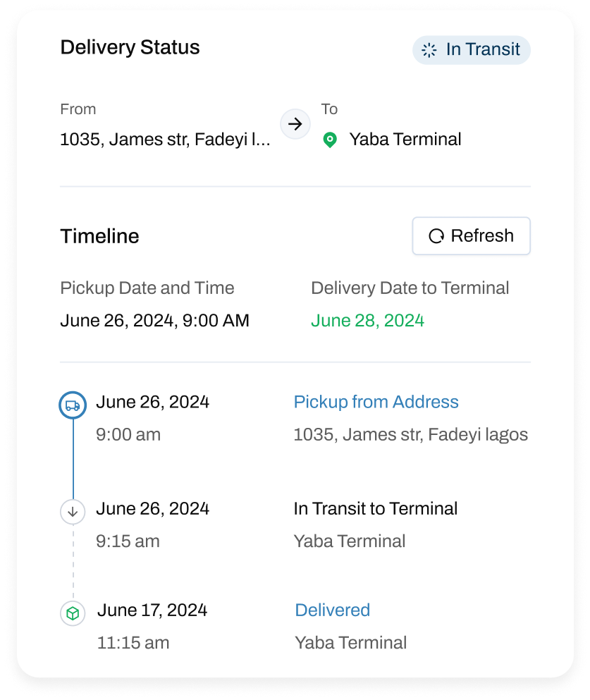This screenshot has height=700, width=590.
Task: Click the green June 28, 2024 delivery date
Action: click(367, 321)
